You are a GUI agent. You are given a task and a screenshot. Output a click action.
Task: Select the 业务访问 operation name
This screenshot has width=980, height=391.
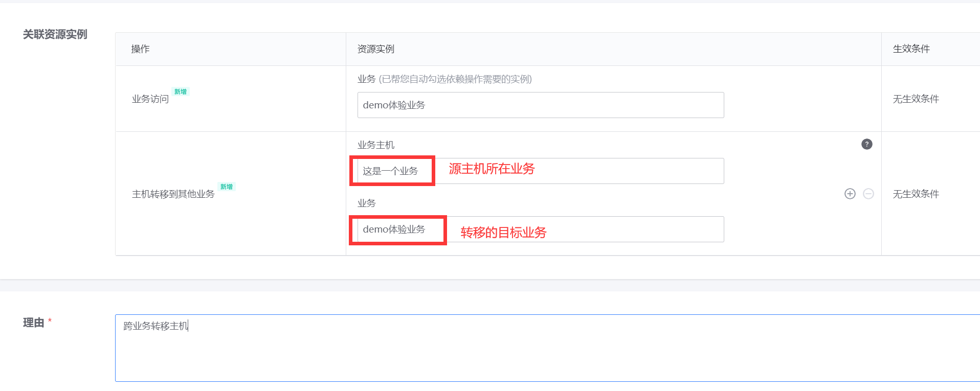pos(150,99)
